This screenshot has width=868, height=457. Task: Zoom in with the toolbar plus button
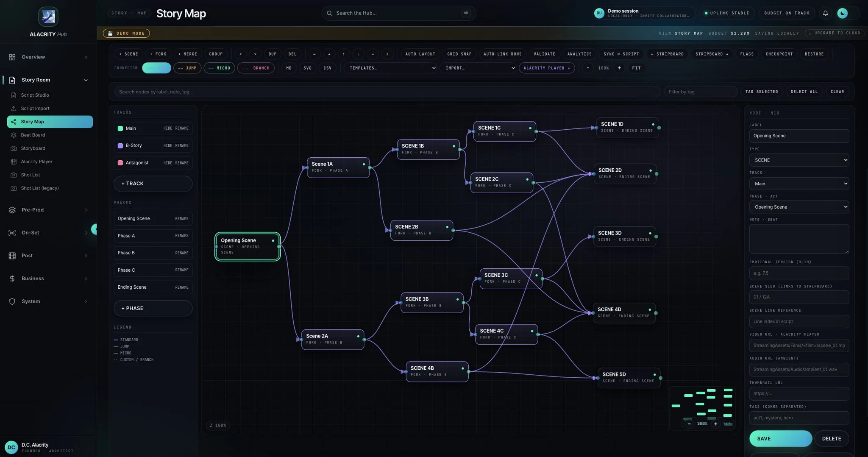(x=619, y=68)
